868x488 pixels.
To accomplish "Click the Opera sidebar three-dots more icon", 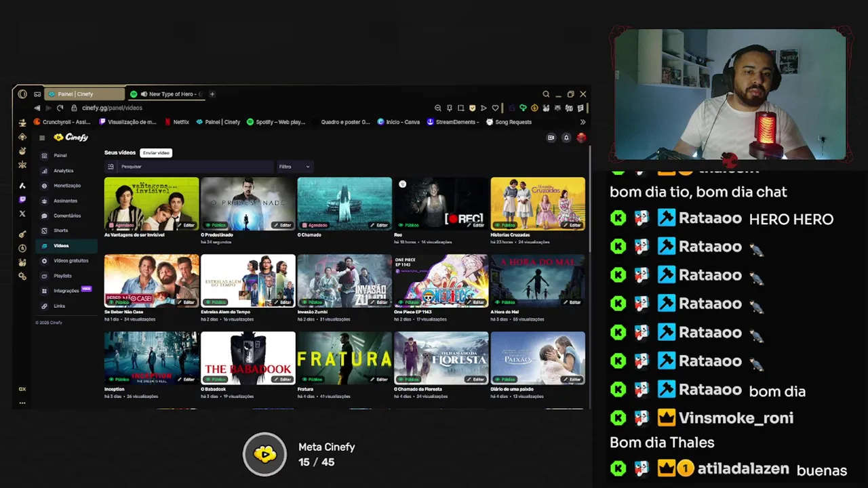I will [22, 403].
